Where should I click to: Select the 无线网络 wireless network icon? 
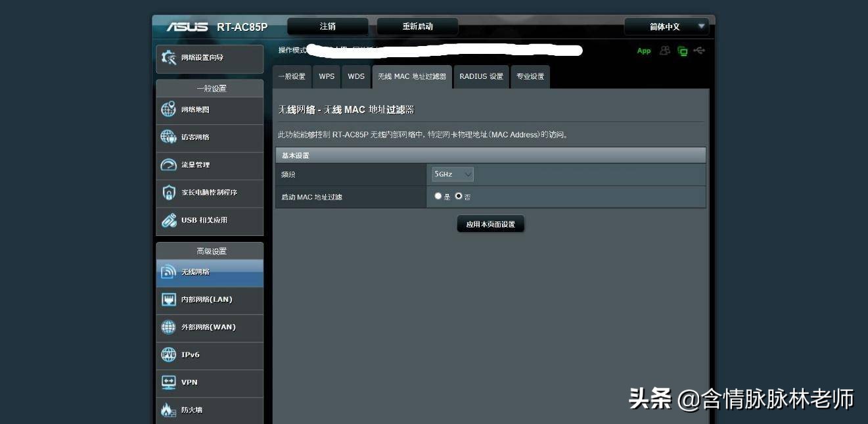[169, 272]
